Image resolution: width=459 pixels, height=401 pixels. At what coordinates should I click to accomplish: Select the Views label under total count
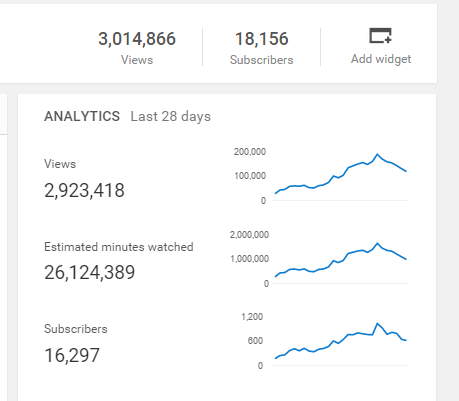[137, 60]
